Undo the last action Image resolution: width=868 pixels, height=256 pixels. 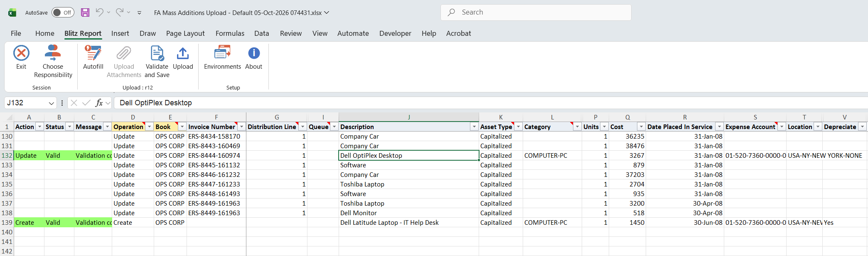pyautogui.click(x=99, y=12)
